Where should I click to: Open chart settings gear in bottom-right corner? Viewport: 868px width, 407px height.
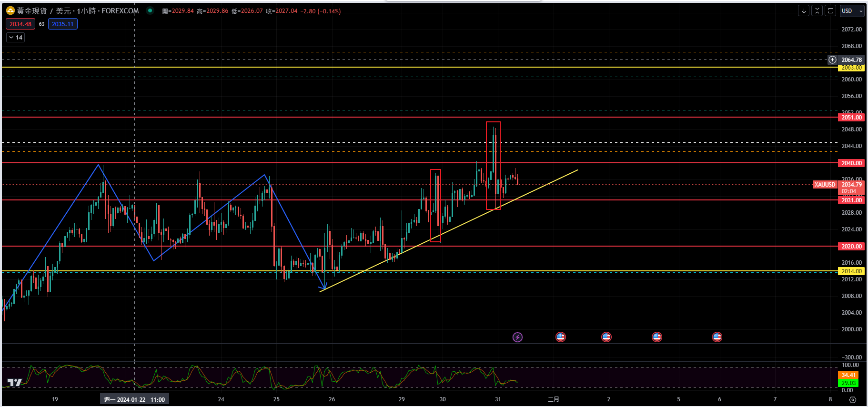click(x=853, y=399)
